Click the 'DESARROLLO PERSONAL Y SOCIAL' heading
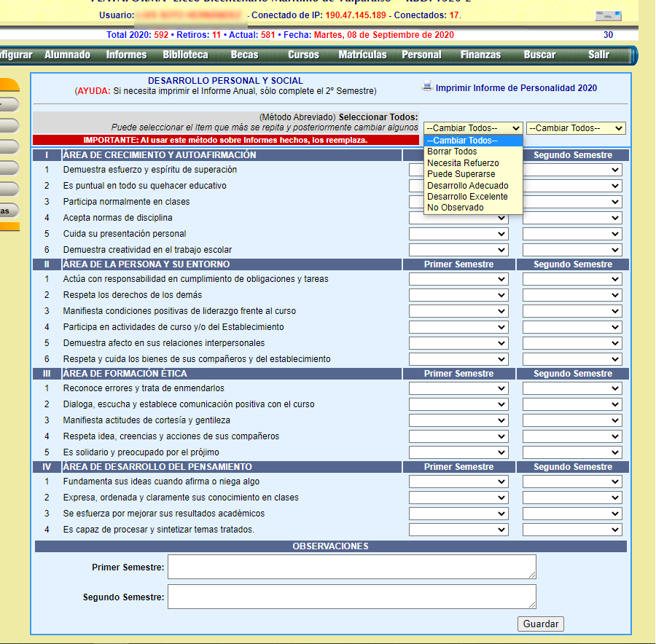Screen dimensions: 656x644 coord(225,81)
